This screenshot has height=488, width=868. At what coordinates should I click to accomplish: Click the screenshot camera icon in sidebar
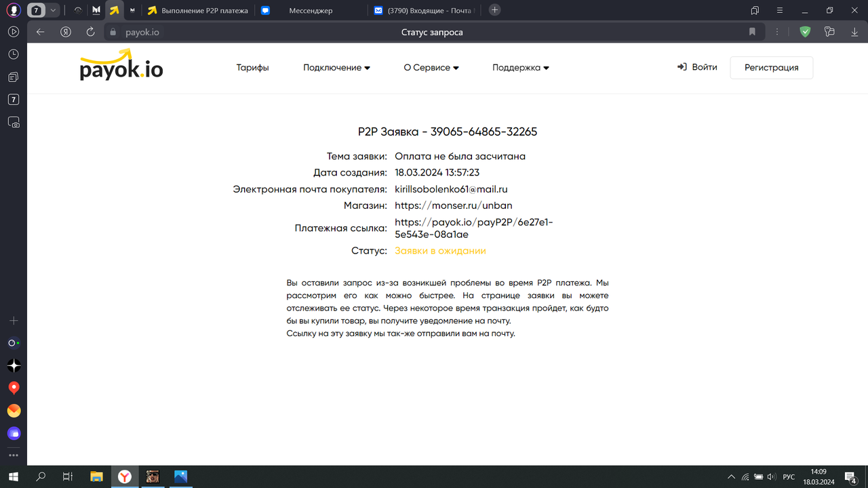pos(14,123)
